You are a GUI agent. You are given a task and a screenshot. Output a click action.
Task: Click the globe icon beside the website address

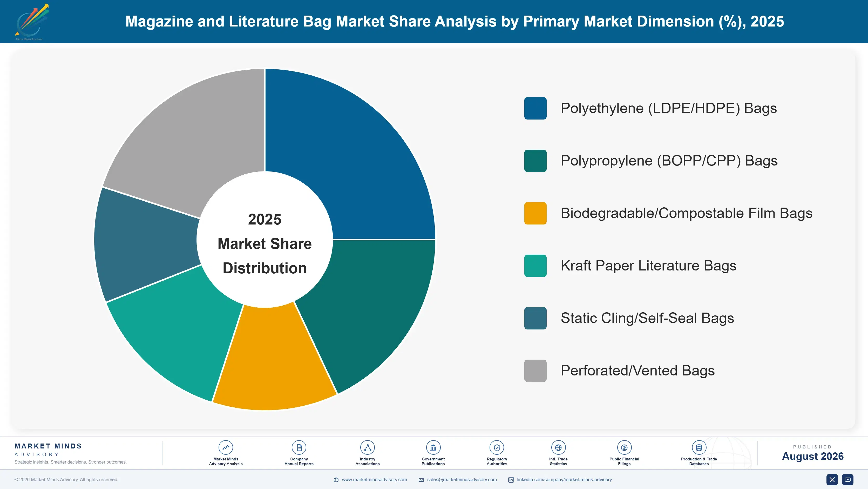[336, 480]
